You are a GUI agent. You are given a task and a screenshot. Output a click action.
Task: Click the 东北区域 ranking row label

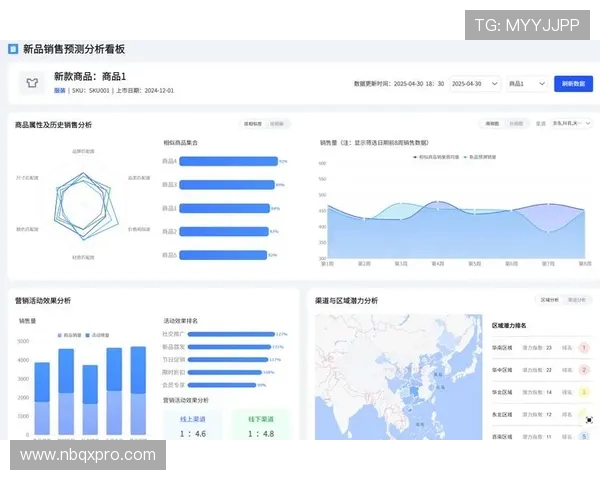pyautogui.click(x=502, y=414)
